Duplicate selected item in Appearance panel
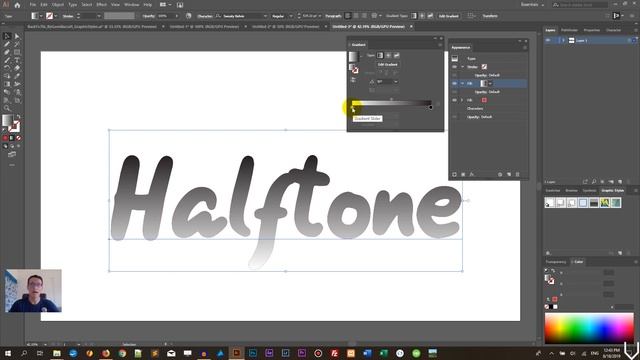 click(509, 174)
